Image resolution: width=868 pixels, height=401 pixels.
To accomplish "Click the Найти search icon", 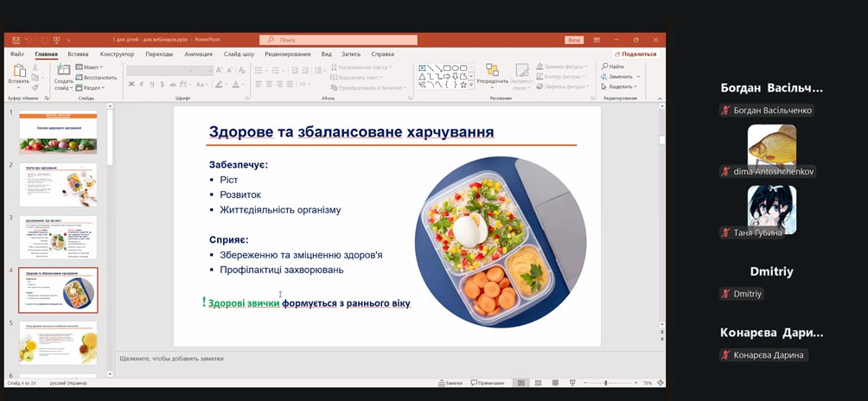I will click(x=614, y=67).
